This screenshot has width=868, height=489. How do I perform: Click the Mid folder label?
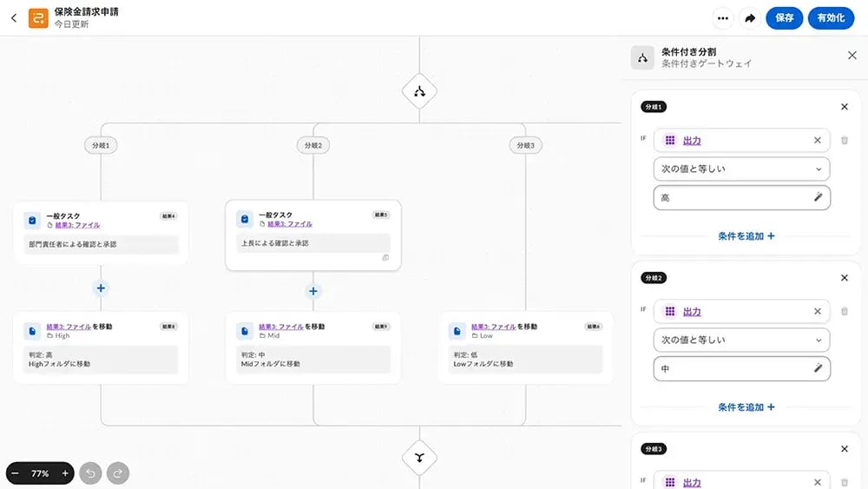coord(270,335)
